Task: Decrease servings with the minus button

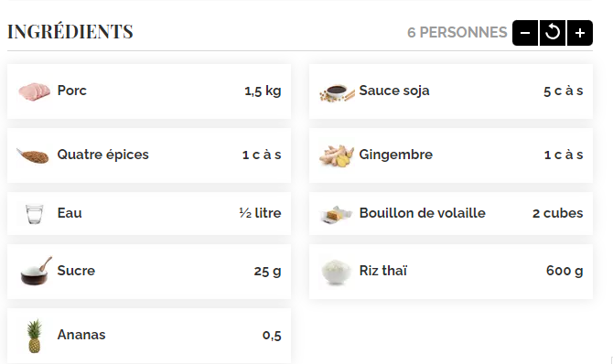Action: pyautogui.click(x=525, y=33)
